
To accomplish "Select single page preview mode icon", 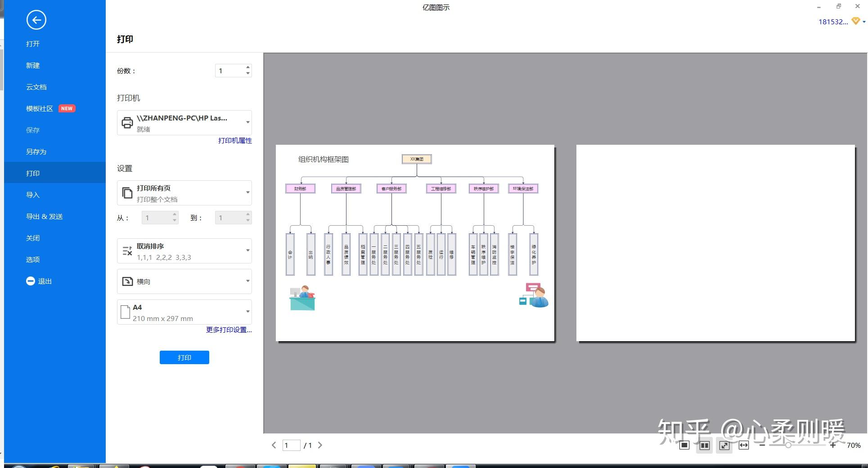I will [684, 445].
